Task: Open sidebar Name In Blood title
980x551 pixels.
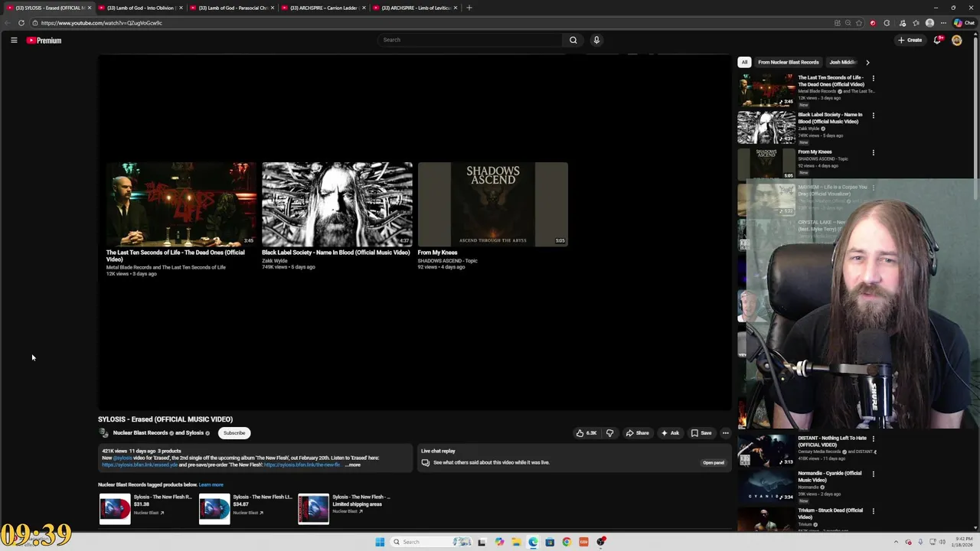Action: tap(830, 118)
